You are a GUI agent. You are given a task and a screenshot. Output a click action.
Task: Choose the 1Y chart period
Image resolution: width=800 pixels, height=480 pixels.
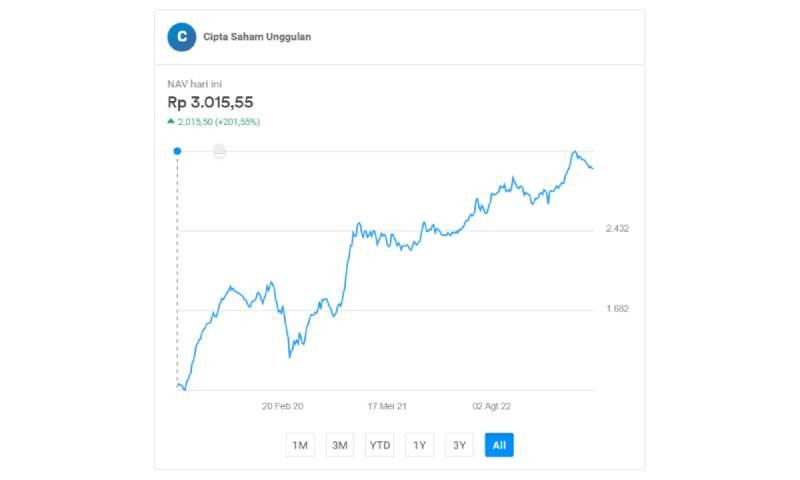click(420, 445)
